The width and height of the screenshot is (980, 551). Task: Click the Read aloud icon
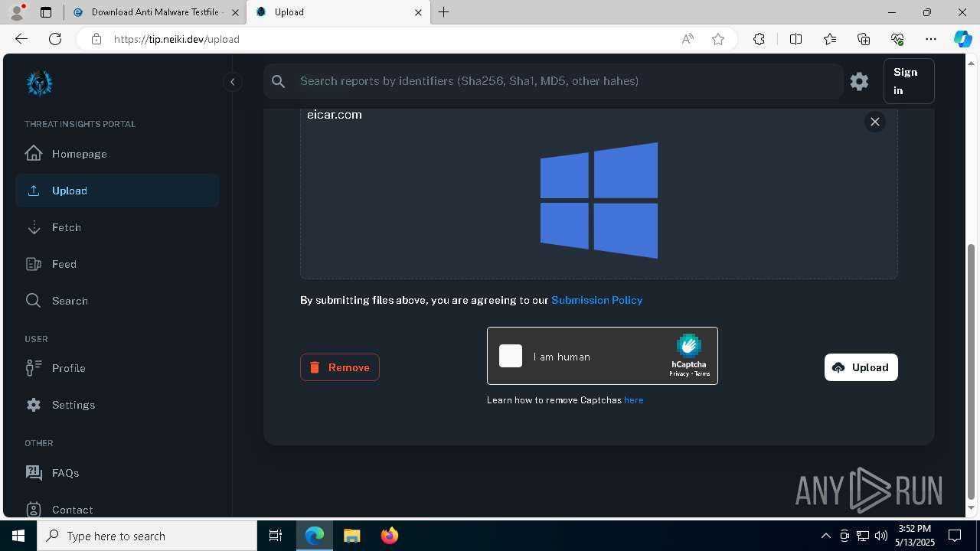click(x=688, y=39)
